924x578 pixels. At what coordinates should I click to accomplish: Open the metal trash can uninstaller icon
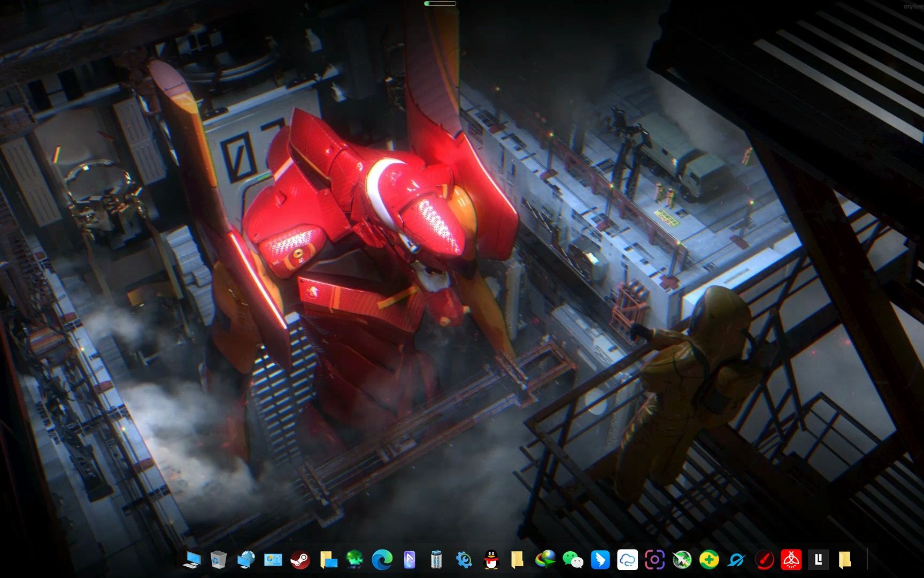point(436,560)
